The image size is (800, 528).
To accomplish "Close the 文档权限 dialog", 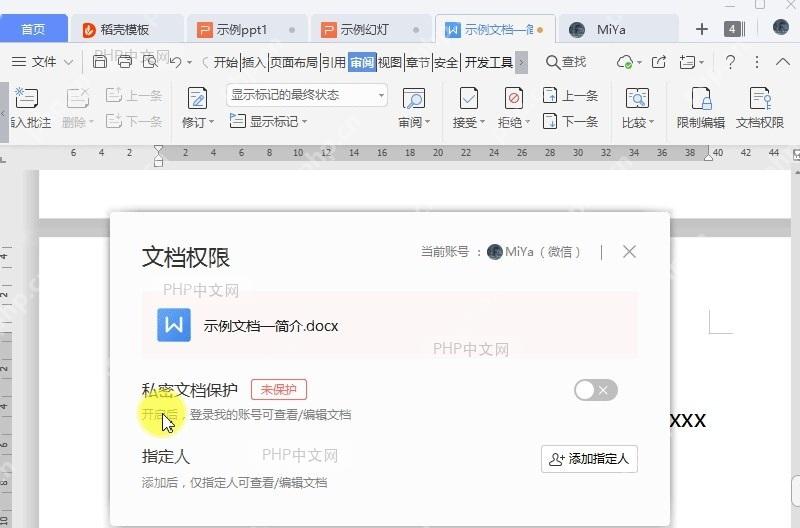I will point(629,252).
